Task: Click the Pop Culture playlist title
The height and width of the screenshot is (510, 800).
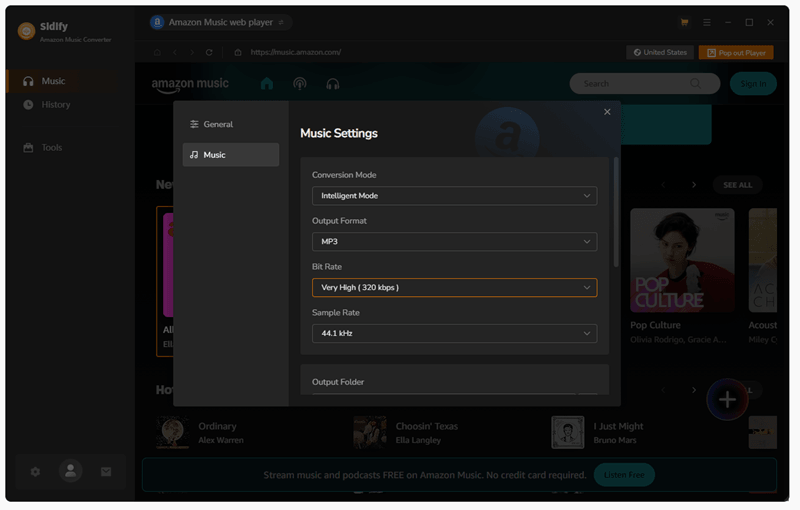Action: [x=655, y=325]
